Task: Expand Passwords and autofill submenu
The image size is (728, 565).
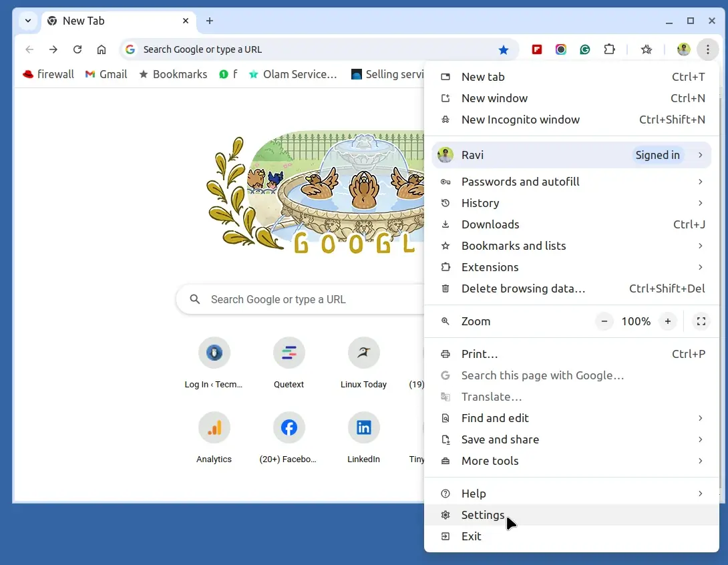Action: pyautogui.click(x=572, y=182)
